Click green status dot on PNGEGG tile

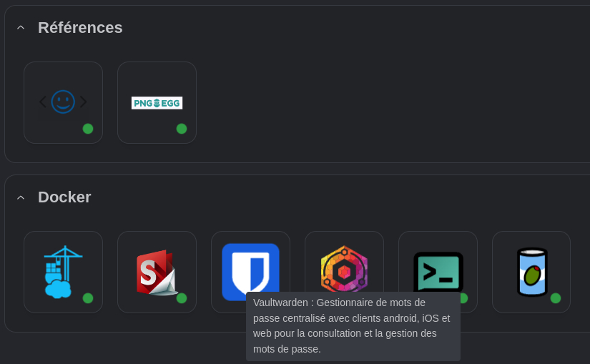click(x=182, y=129)
